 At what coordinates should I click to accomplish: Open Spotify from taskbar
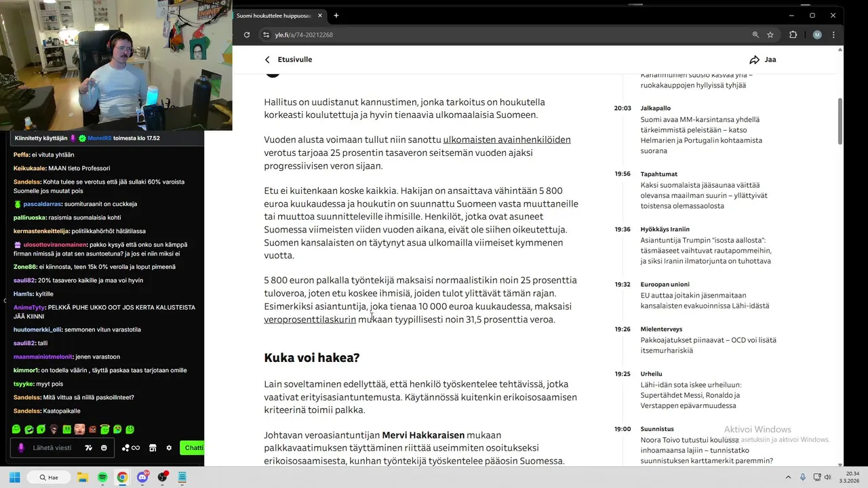pyautogui.click(x=102, y=477)
